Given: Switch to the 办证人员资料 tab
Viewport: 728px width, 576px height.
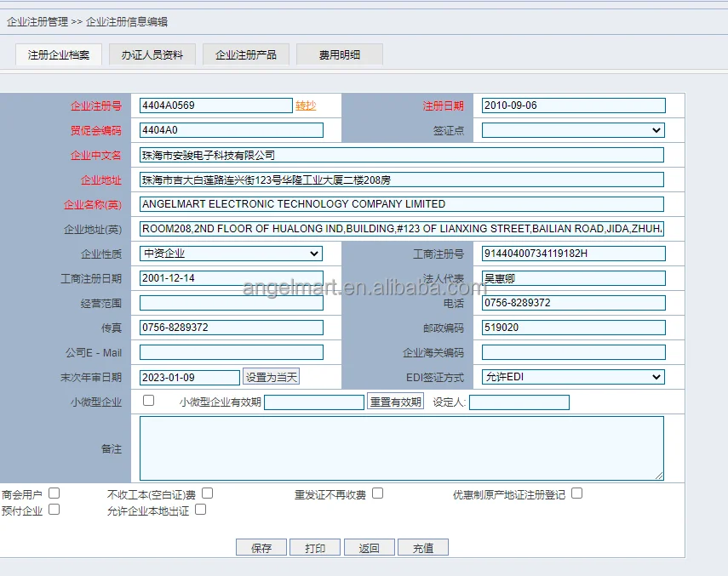Looking at the screenshot, I should (x=152, y=54).
